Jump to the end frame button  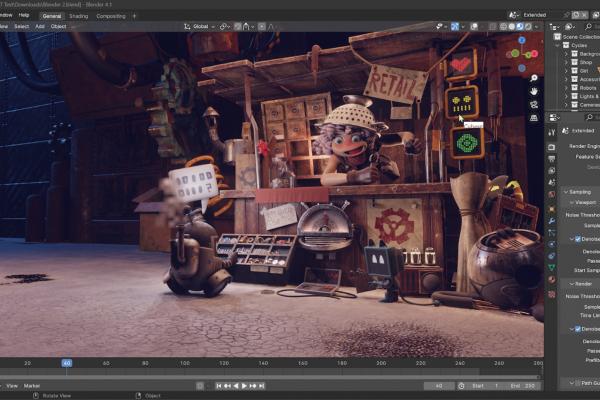(262, 386)
